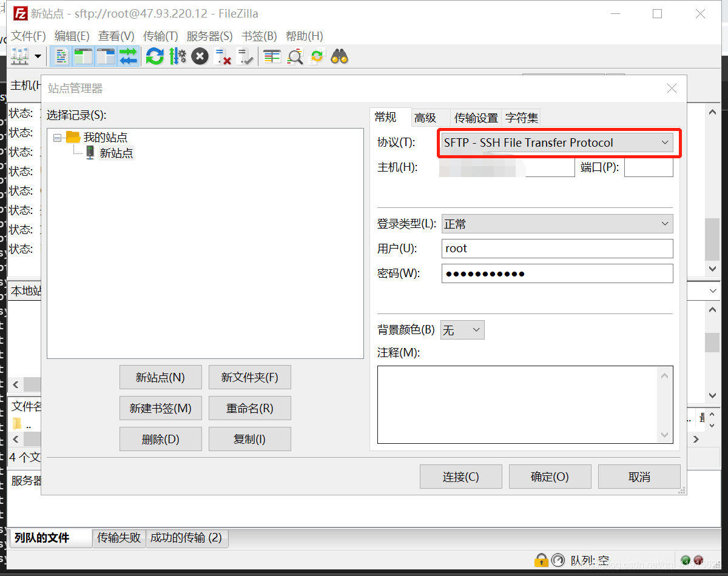Open the 协议 protocol dropdown
Screen dimensions: 728x576
pyautogui.click(x=557, y=142)
